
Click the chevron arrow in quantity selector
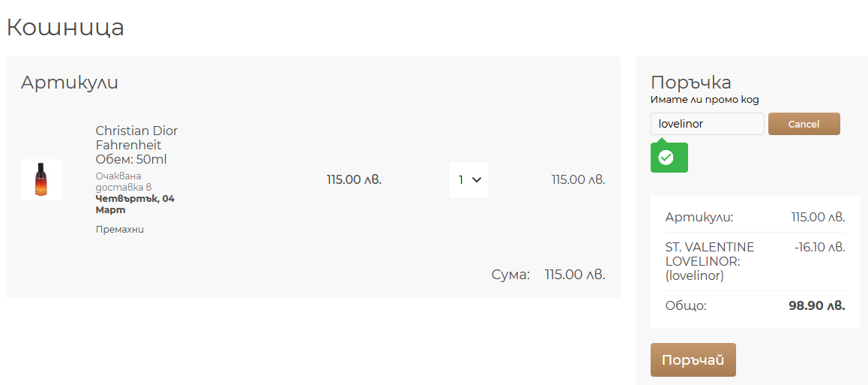[477, 179]
